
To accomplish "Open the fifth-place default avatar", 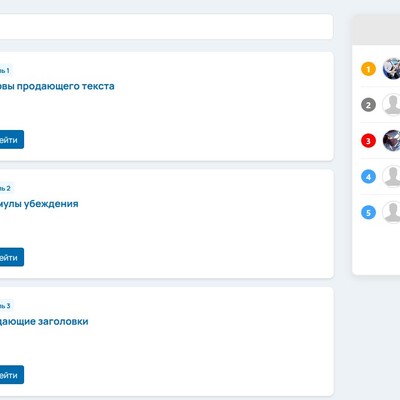I will tap(391, 212).
